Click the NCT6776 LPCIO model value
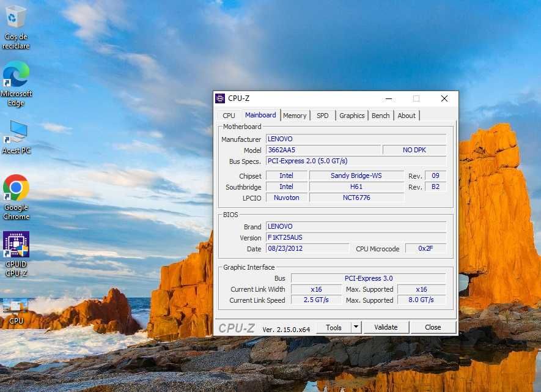This screenshot has height=392, width=541. click(357, 198)
